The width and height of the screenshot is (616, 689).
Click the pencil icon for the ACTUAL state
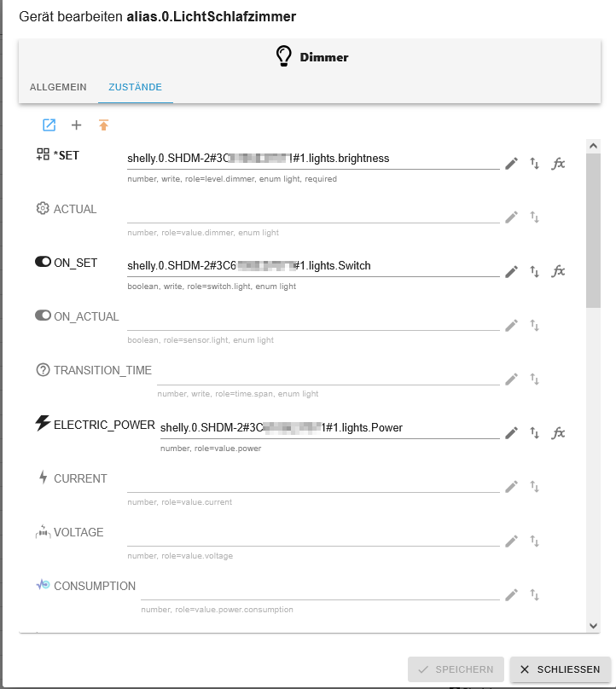(x=511, y=217)
